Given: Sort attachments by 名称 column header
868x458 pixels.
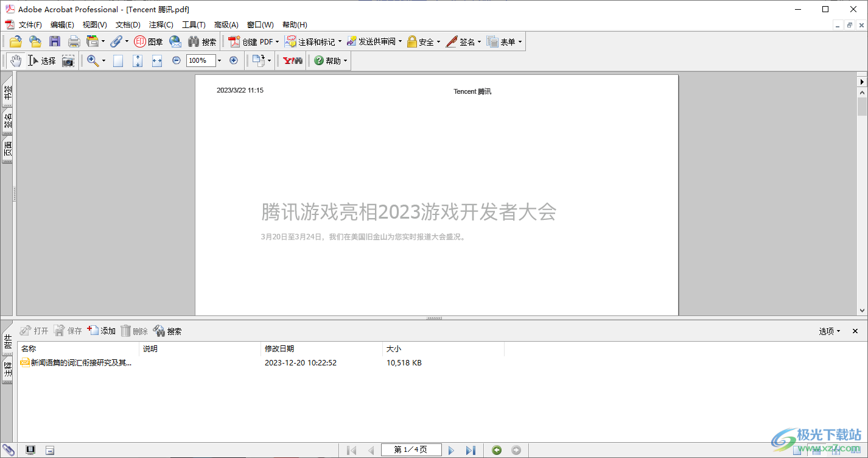Looking at the screenshot, I should point(78,349).
